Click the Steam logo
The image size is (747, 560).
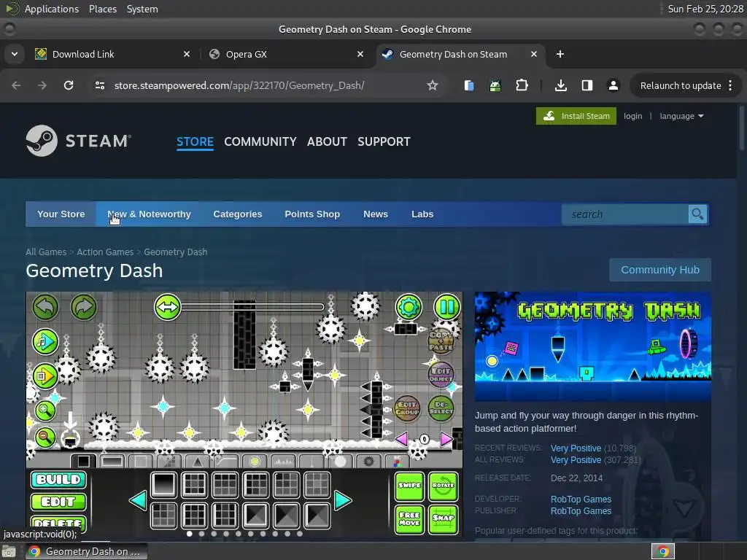pyautogui.click(x=79, y=141)
